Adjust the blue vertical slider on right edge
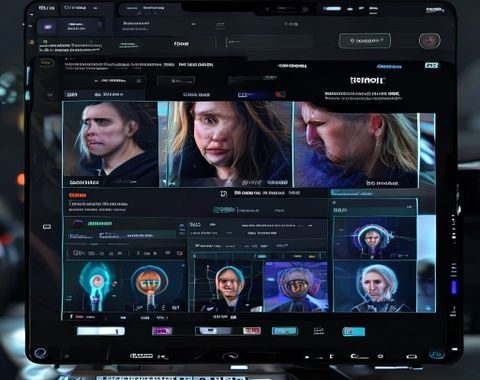The image size is (480, 380). (x=454, y=287)
